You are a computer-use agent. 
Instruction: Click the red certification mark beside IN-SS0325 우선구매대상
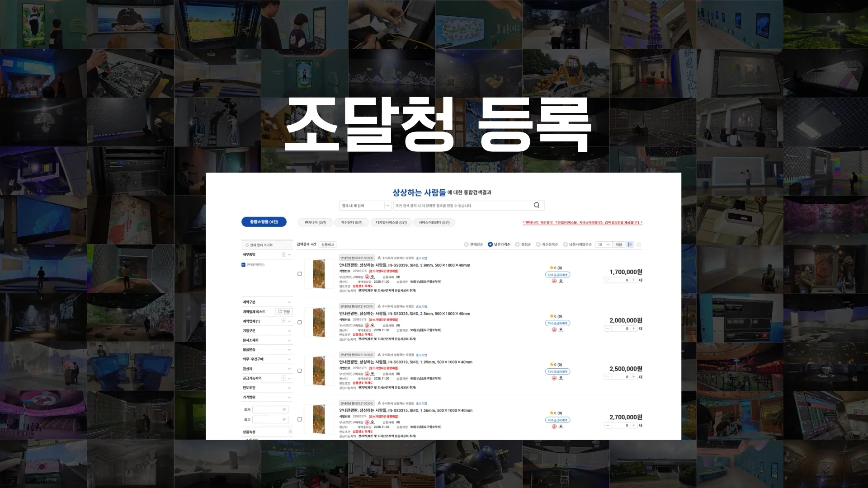[367, 325]
